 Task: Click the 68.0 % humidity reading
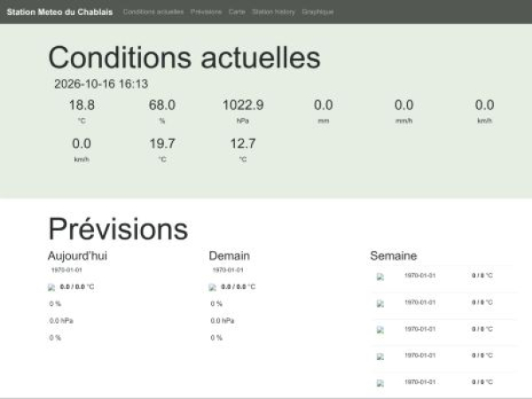[162, 106]
